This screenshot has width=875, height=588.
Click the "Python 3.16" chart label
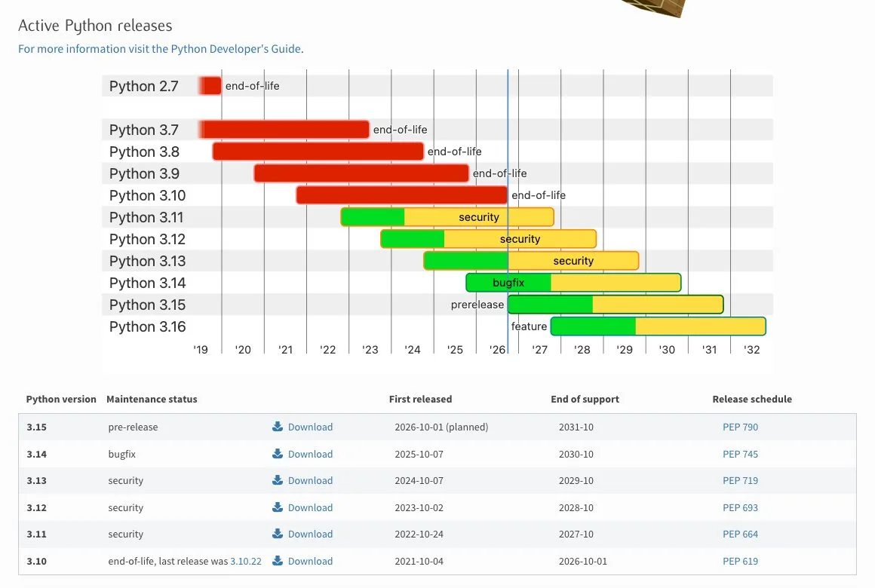[147, 326]
